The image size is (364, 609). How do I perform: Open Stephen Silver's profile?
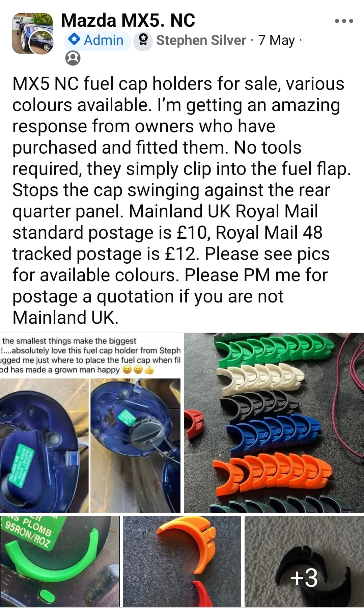tap(201, 40)
